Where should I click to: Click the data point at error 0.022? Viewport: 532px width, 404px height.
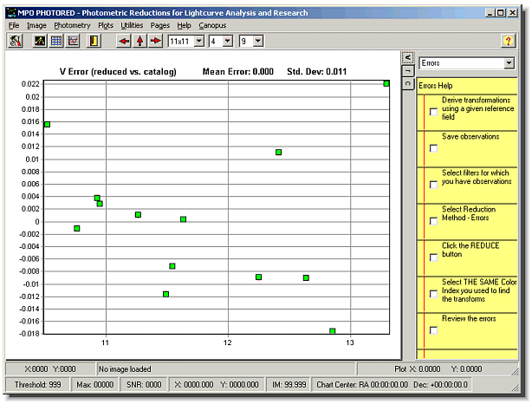click(x=386, y=83)
